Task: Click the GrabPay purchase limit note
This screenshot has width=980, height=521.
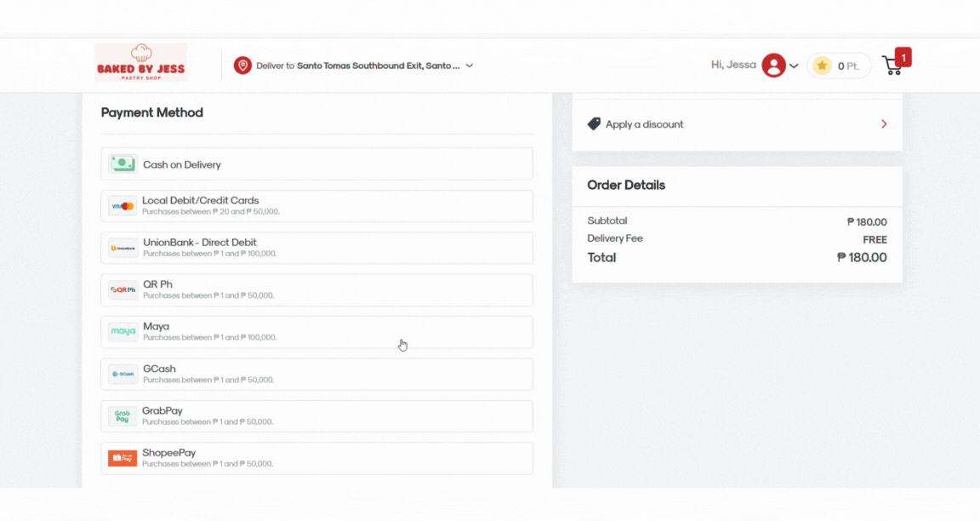Action: coord(208,422)
